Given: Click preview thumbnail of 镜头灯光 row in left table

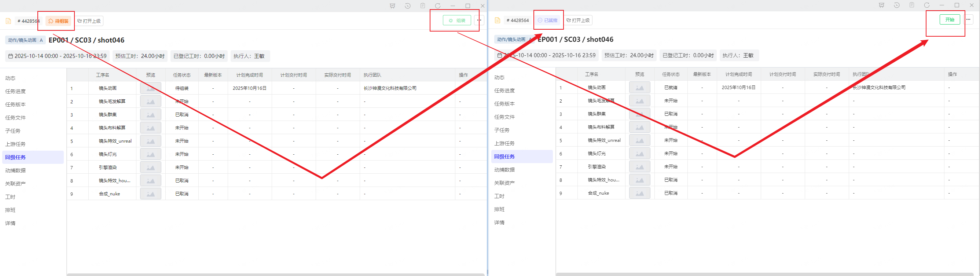Looking at the screenshot, I should (150, 154).
